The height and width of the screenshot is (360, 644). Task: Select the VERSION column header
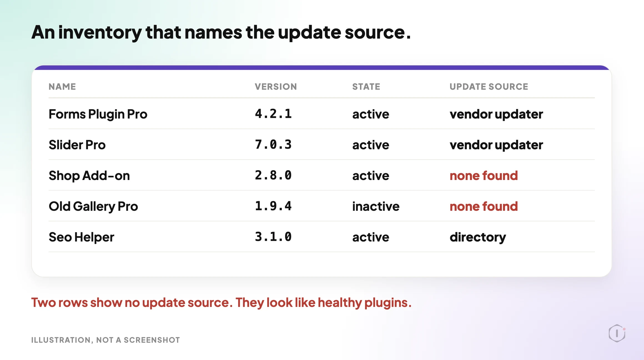coord(276,87)
